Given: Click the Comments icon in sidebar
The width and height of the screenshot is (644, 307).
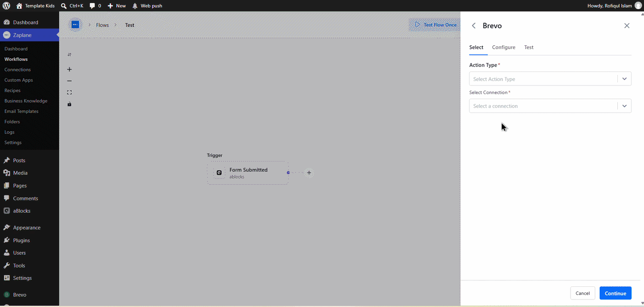Looking at the screenshot, I should (x=7, y=198).
